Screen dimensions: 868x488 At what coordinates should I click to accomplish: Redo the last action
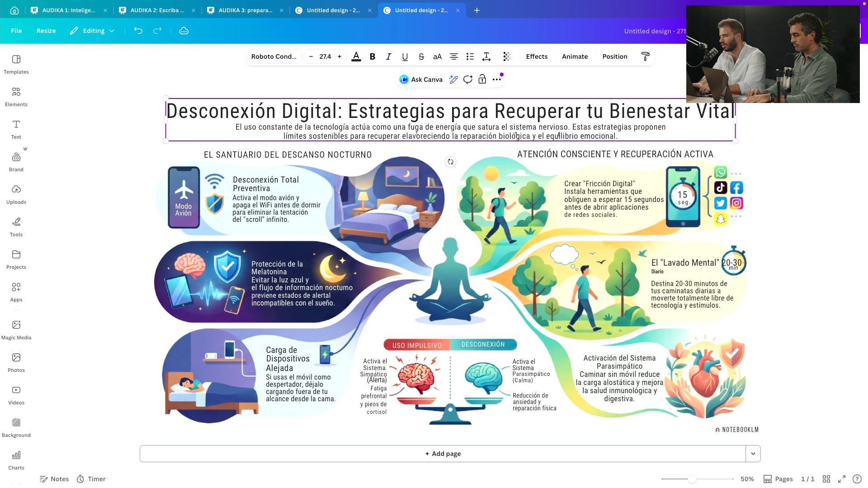click(x=157, y=31)
